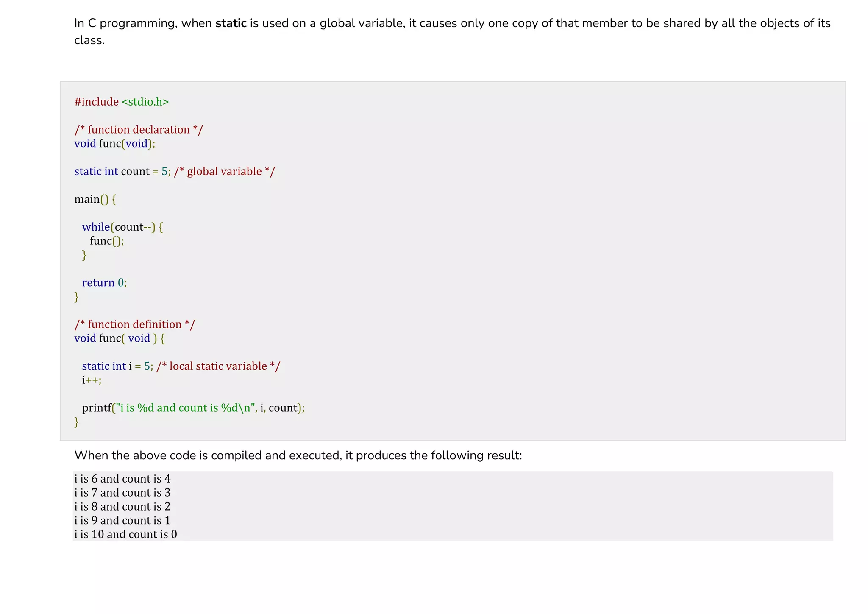Click the "func();" call inside the loop
Image resolution: width=868 pixels, height=614 pixels.
click(107, 241)
